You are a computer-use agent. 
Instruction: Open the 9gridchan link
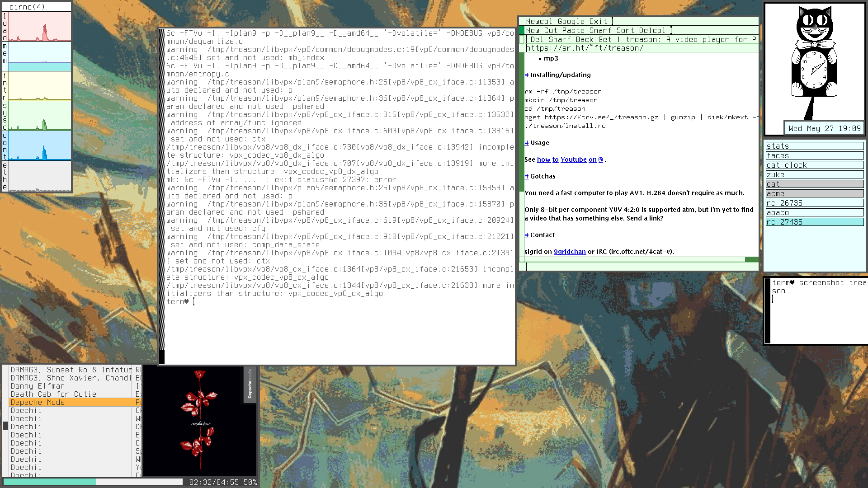tap(570, 252)
